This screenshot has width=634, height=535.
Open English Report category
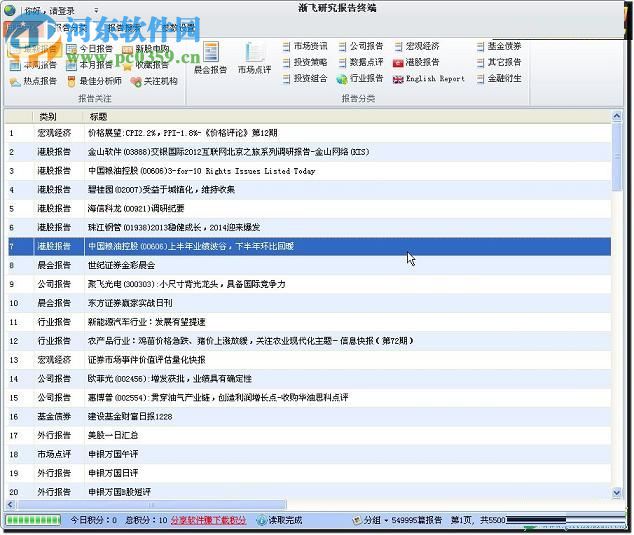429,79
